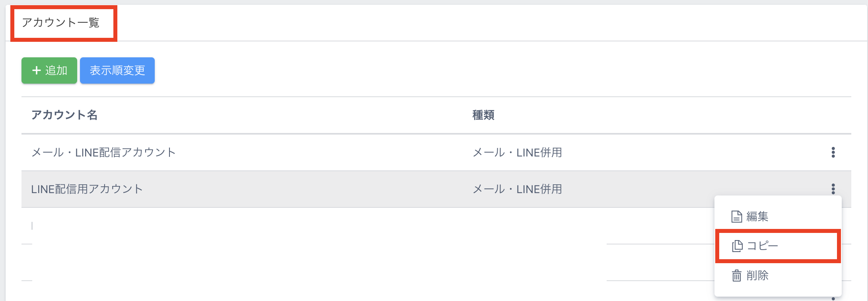Click メール・LINE併用 in the highlighted row

click(x=517, y=189)
